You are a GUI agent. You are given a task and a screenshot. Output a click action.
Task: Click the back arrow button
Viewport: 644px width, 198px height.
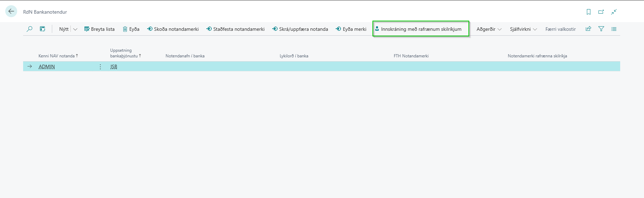[x=11, y=12]
